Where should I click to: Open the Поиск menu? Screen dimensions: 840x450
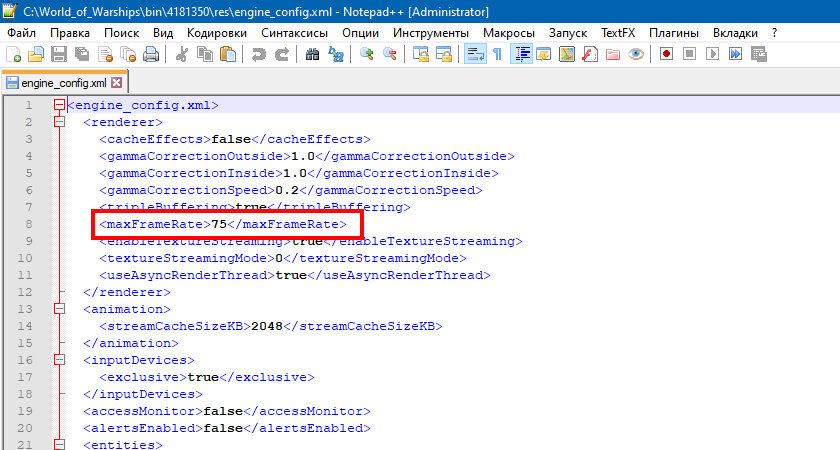pos(122,33)
